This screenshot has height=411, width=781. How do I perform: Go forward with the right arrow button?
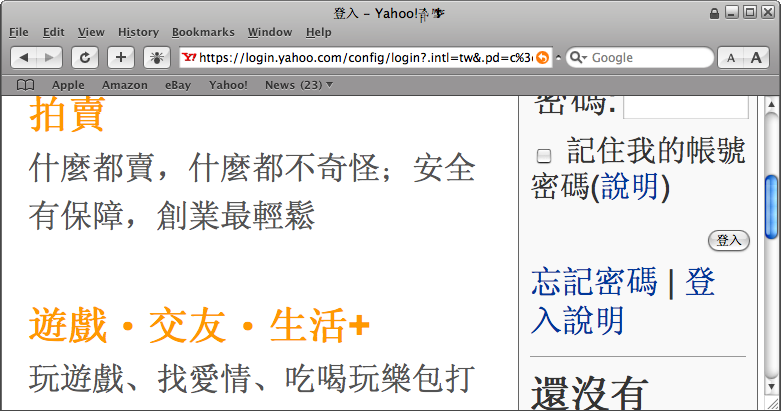point(49,58)
